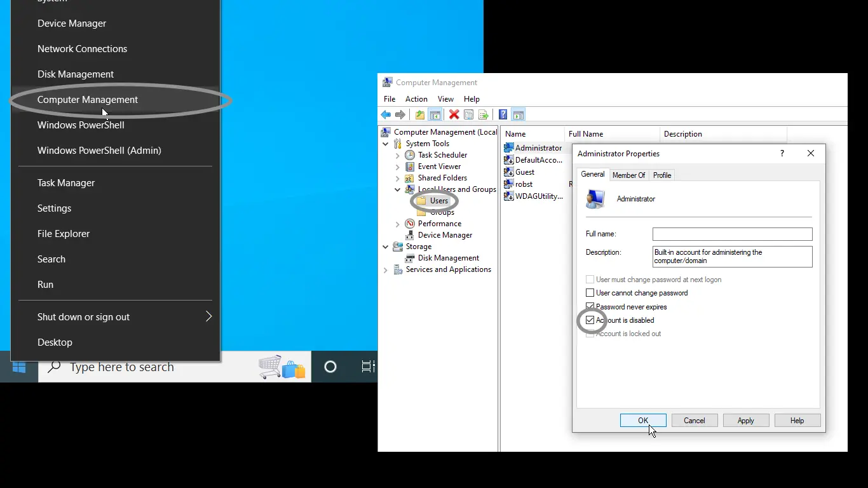Toggle 'Password never expires' checkbox
This screenshot has width=868, height=488.
[590, 307]
